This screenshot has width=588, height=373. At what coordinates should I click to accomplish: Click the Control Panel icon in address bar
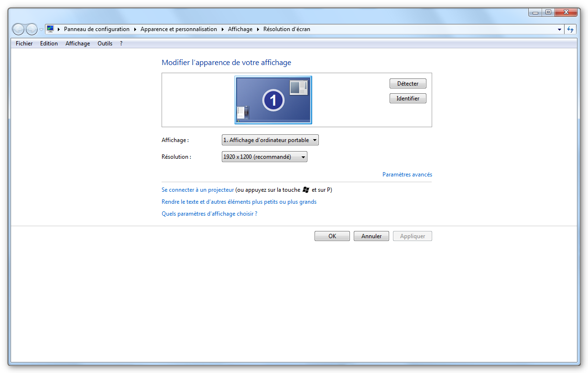point(50,29)
